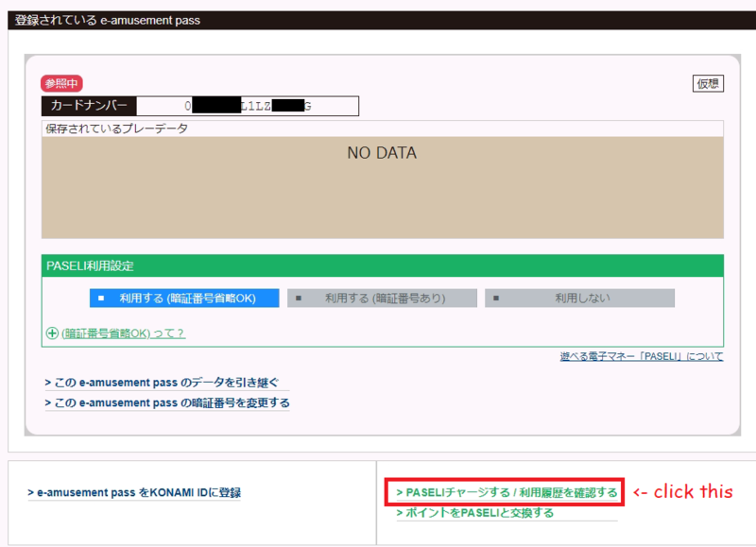Select 利用する (暗証番号省略OK) option
The height and width of the screenshot is (547, 756).
pos(185,298)
